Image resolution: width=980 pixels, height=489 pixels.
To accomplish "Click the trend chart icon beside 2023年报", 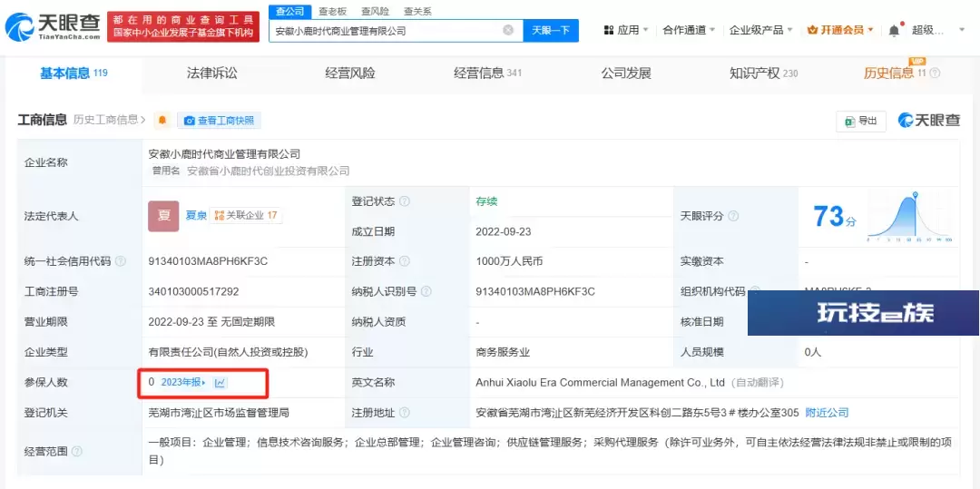I will pos(220,383).
